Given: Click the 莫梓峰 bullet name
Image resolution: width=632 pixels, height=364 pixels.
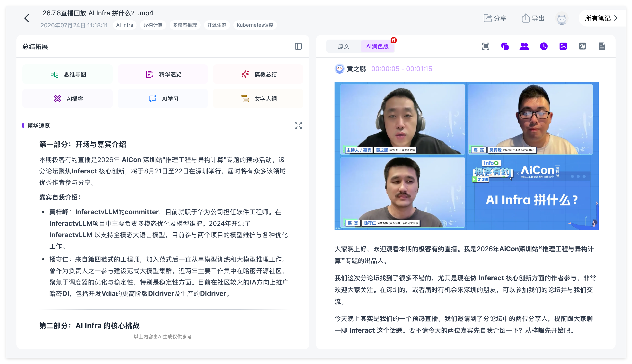Looking at the screenshot, I should coord(59,212).
